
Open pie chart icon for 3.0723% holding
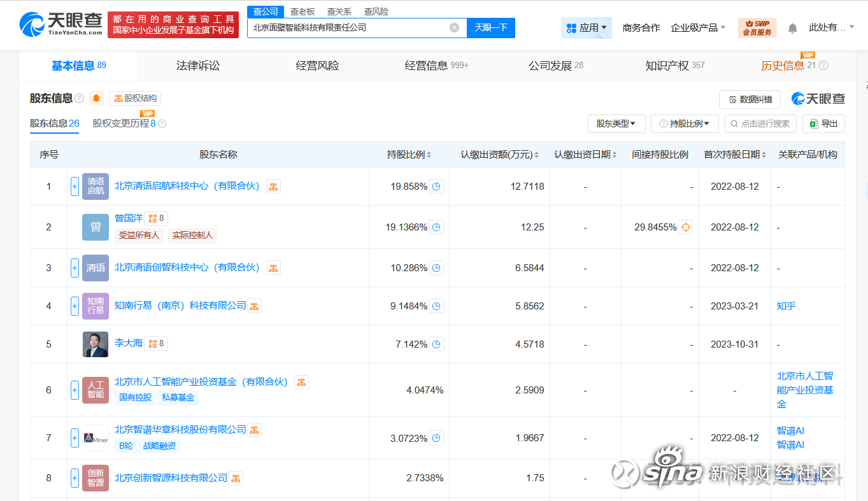tap(436, 438)
